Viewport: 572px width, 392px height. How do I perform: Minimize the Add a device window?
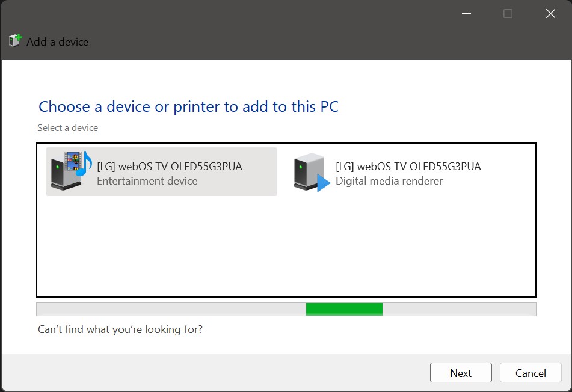point(466,14)
